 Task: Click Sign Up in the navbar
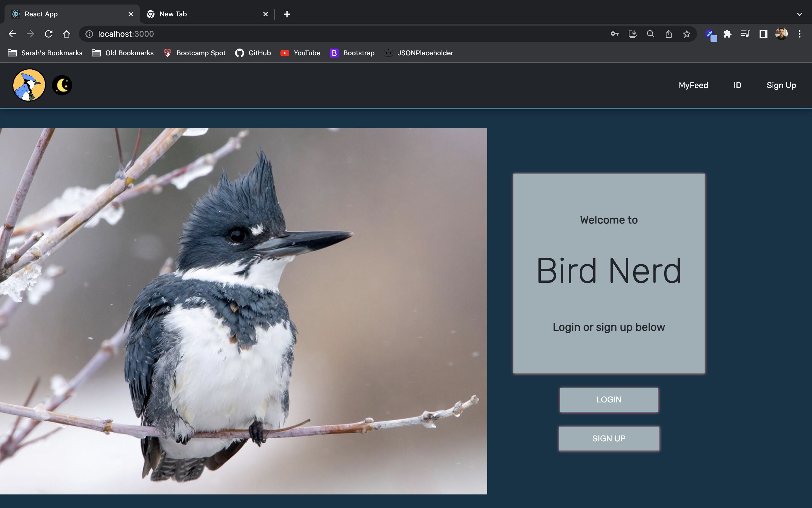coord(781,85)
